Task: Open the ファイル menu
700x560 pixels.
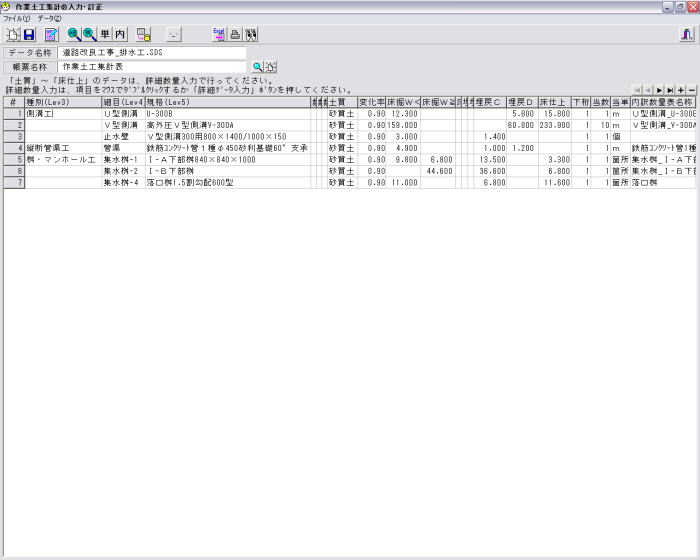Action: 17,18
